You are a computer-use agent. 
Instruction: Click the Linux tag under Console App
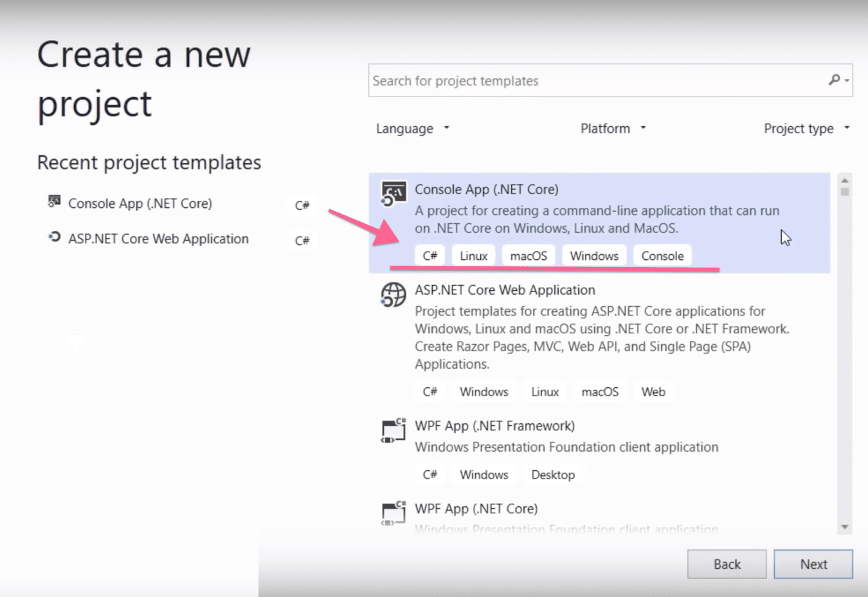474,256
